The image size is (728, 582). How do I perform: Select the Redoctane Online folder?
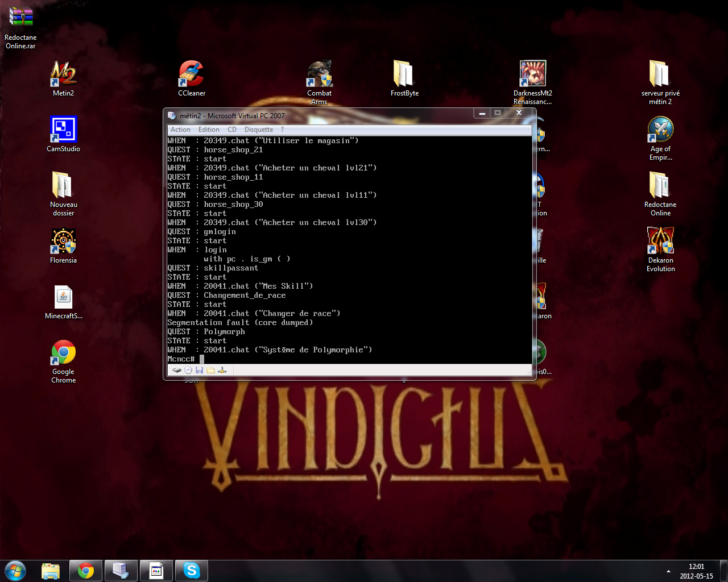660,194
